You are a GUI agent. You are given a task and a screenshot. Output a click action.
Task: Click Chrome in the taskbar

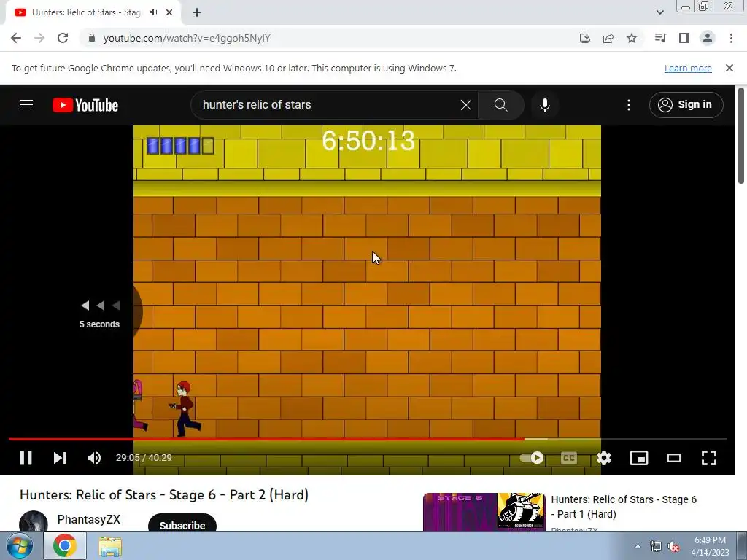65,545
